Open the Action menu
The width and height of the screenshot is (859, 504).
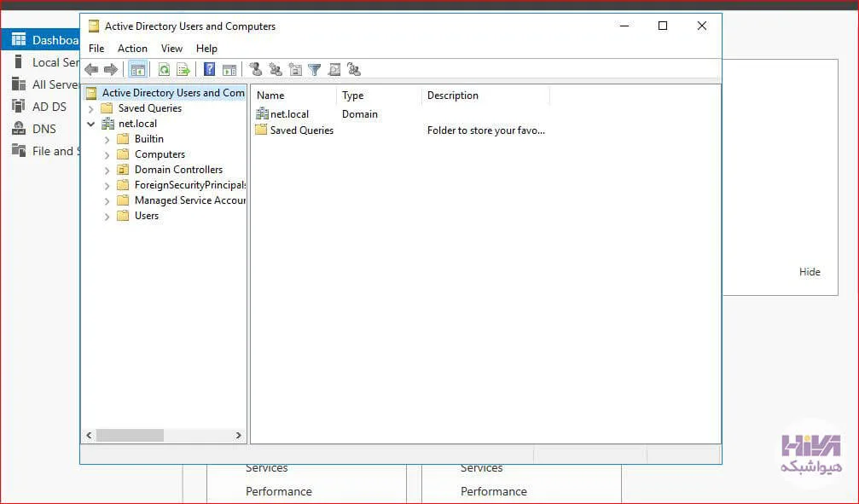132,49
